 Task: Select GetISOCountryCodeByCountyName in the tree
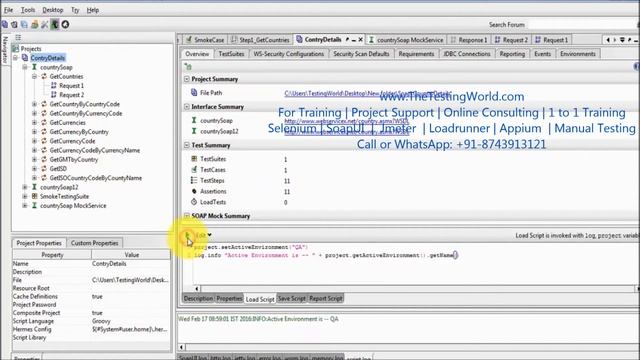coord(96,178)
